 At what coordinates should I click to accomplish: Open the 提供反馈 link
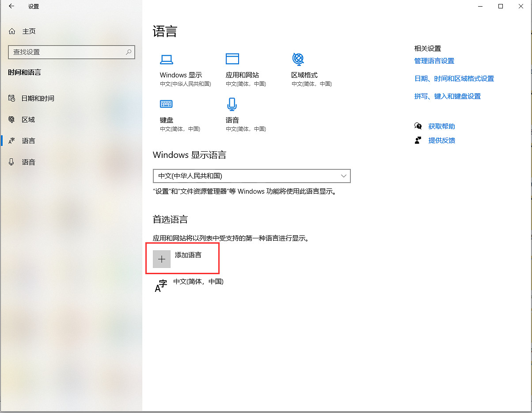point(441,141)
